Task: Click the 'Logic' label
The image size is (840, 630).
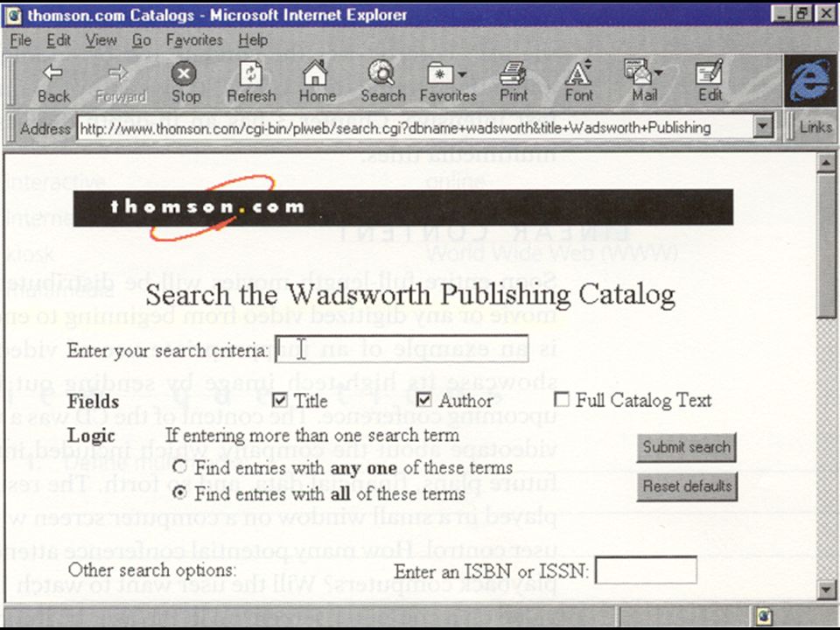Action: [x=91, y=437]
